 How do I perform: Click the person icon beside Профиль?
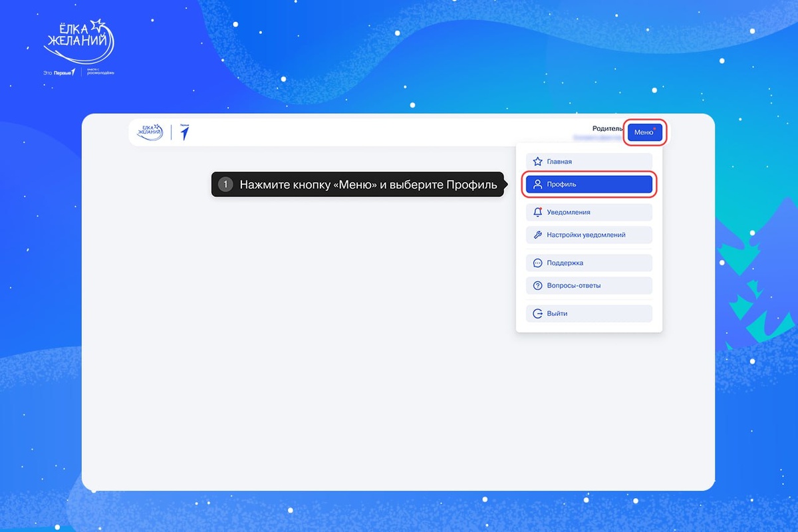(x=538, y=184)
